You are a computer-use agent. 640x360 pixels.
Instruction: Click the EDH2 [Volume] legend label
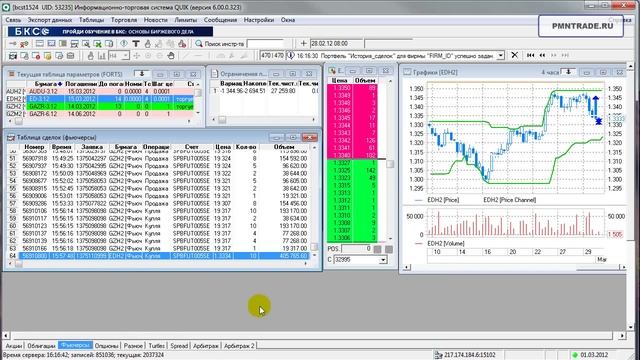tap(446, 243)
